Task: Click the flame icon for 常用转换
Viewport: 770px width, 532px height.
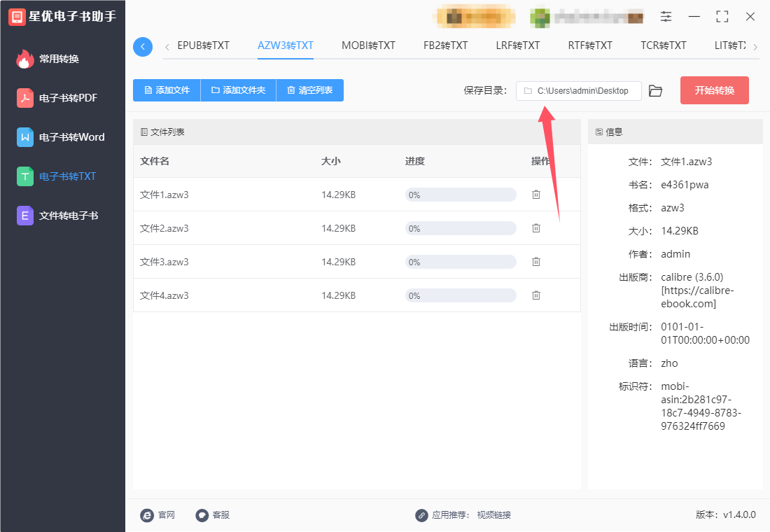Action: (24, 59)
